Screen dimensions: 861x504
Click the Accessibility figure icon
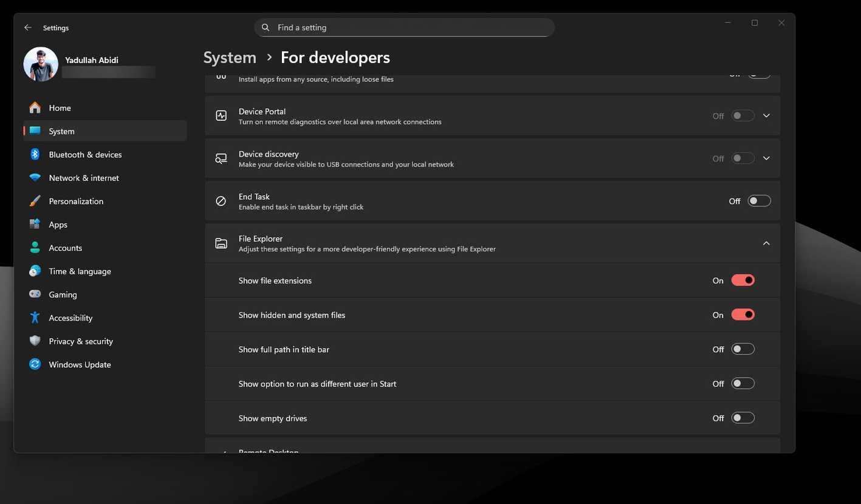pos(35,318)
